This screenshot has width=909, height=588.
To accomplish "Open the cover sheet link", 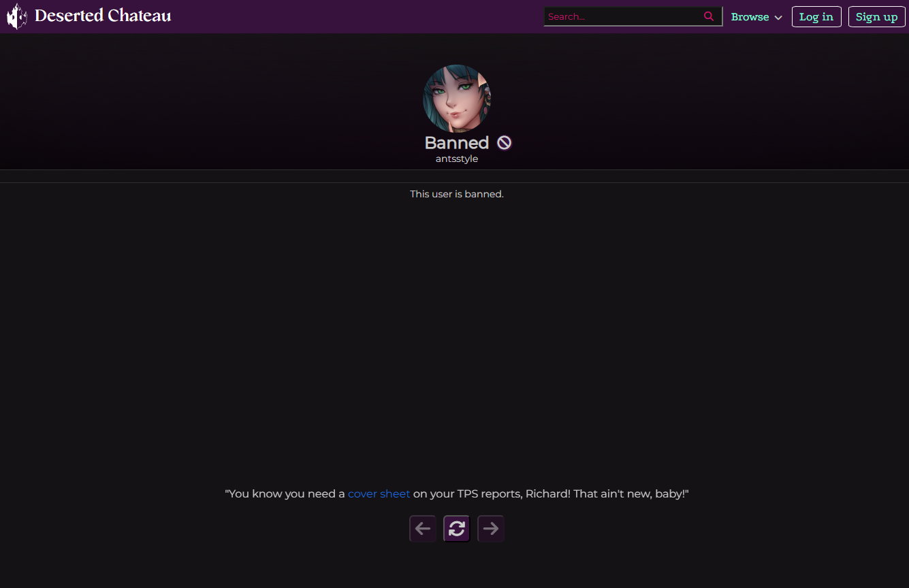I will pos(379,493).
